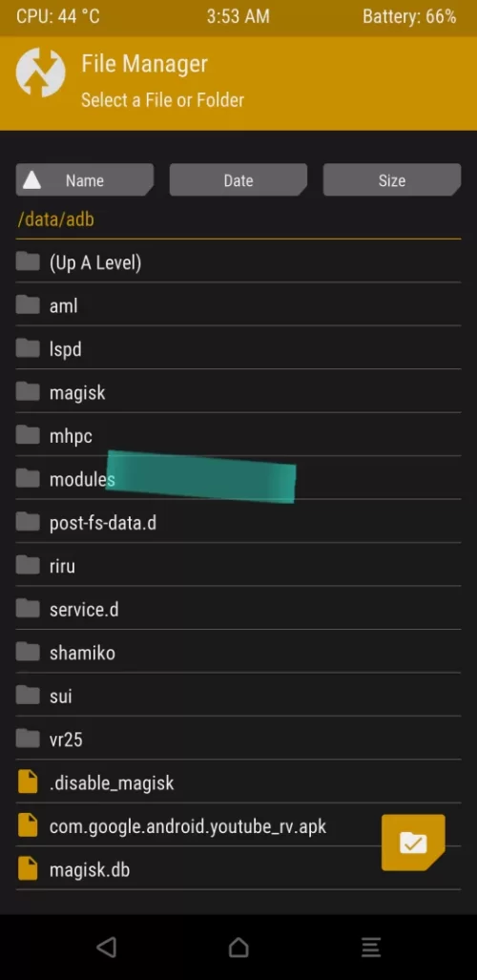Tap the file icon next to magisk.db

pyautogui.click(x=28, y=868)
